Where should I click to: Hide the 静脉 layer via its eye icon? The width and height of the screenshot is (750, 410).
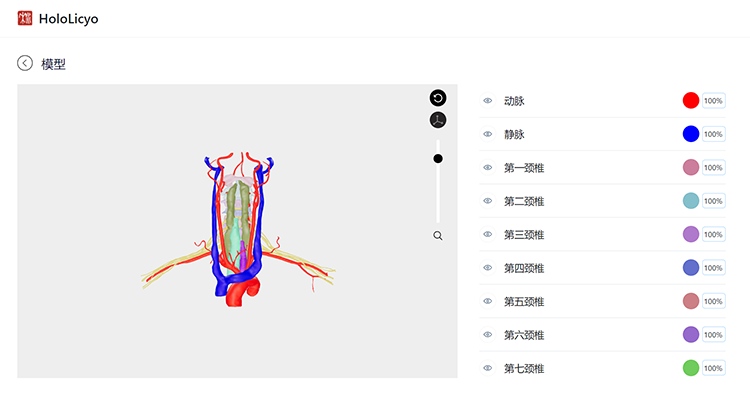(487, 134)
